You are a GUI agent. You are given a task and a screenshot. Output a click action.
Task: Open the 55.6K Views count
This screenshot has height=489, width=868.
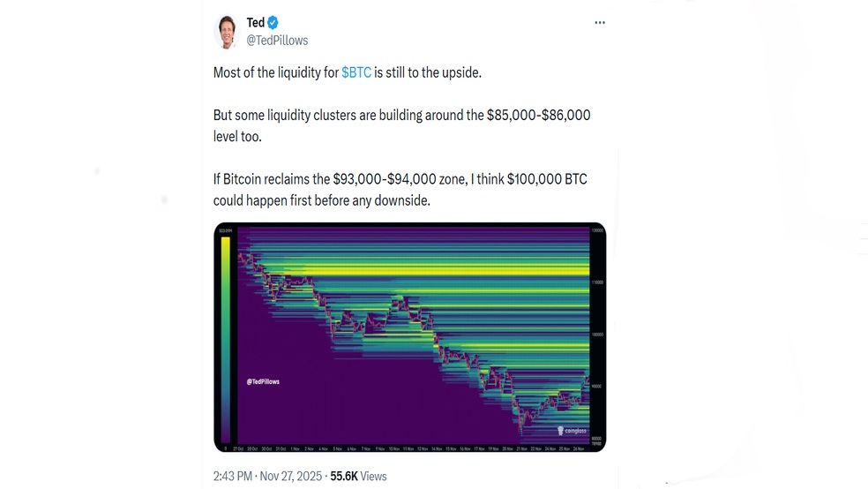coord(358,476)
